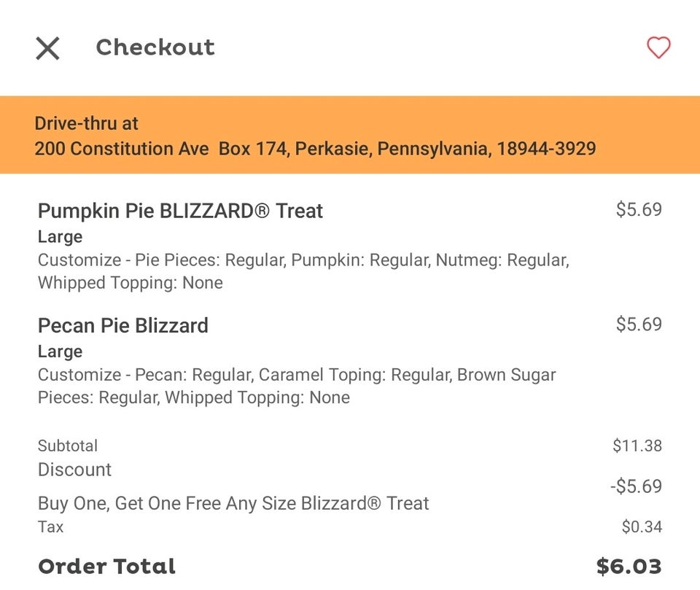Click the $6.03 order total amount
700x590 pixels.
coord(629,567)
